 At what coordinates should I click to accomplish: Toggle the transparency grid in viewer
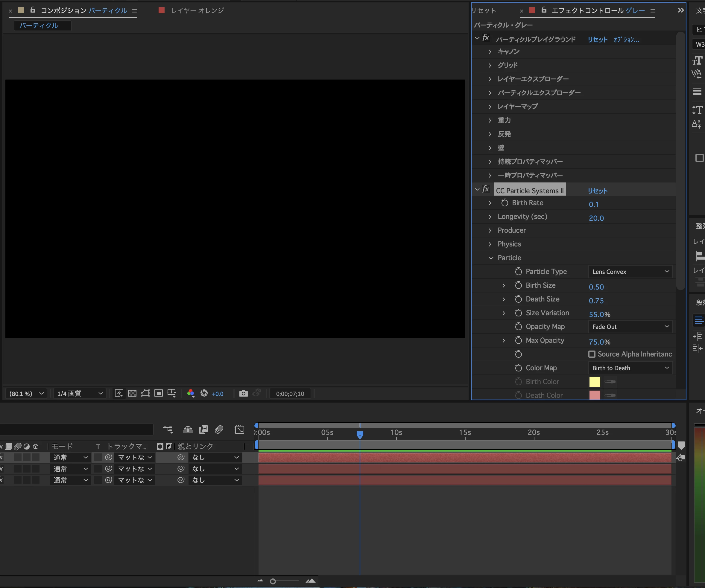[x=132, y=393]
